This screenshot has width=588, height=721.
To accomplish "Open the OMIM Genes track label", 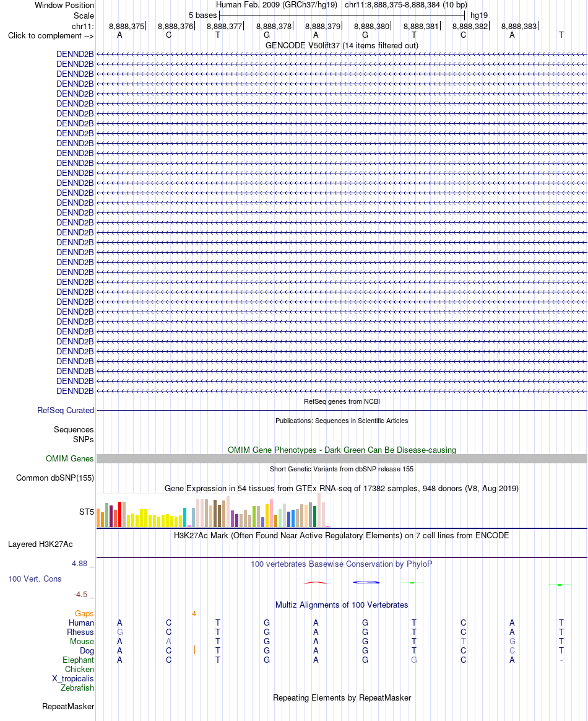I will (69, 458).
